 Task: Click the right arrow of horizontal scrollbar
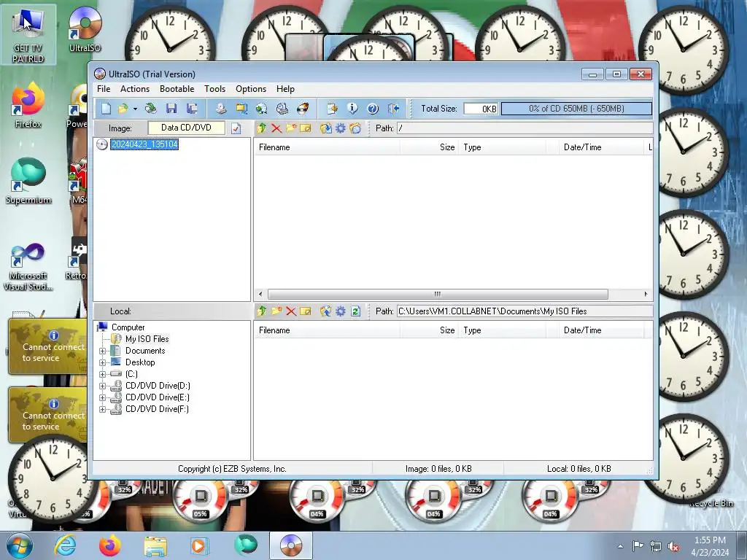pyautogui.click(x=646, y=294)
